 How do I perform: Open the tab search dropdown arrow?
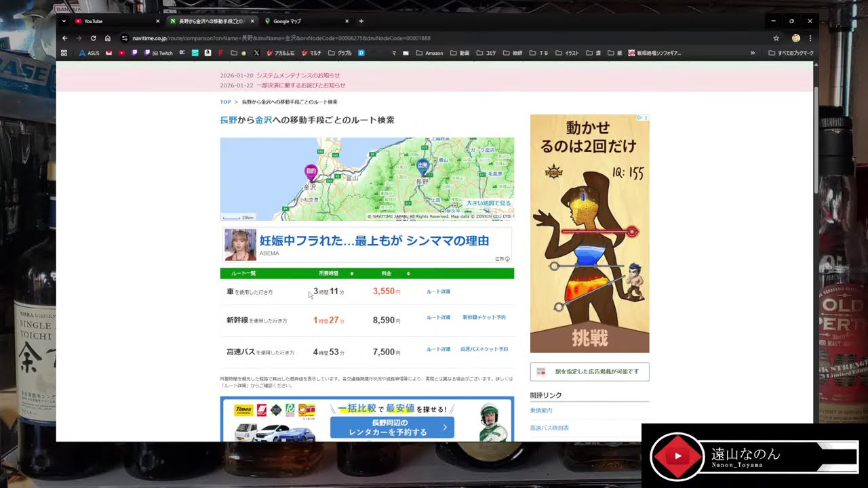click(64, 21)
